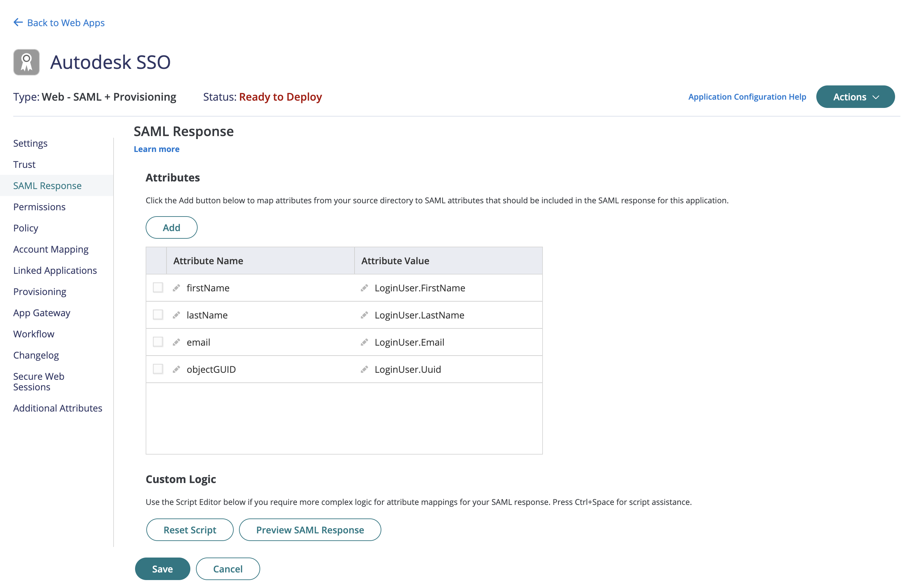Edit the objectGUID attribute name
This screenshot has width=907, height=588.
tap(176, 369)
